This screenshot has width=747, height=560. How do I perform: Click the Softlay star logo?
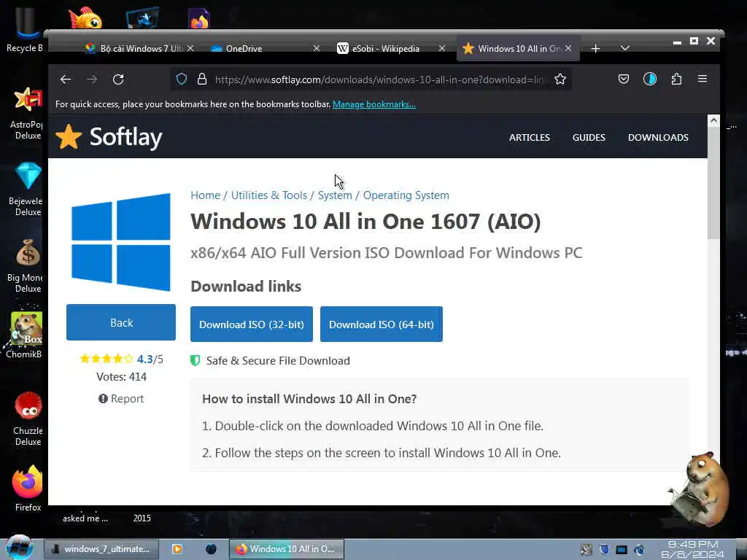pos(69,136)
